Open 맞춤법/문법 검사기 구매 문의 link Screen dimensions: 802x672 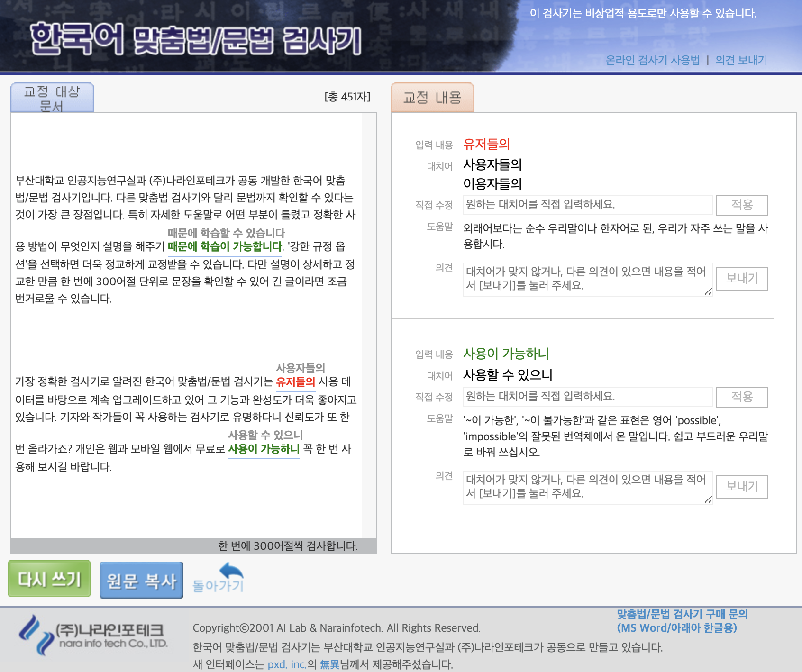[x=682, y=621]
